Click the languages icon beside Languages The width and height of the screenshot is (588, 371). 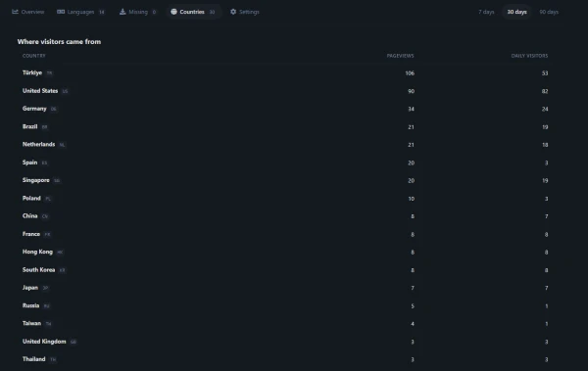coord(61,12)
